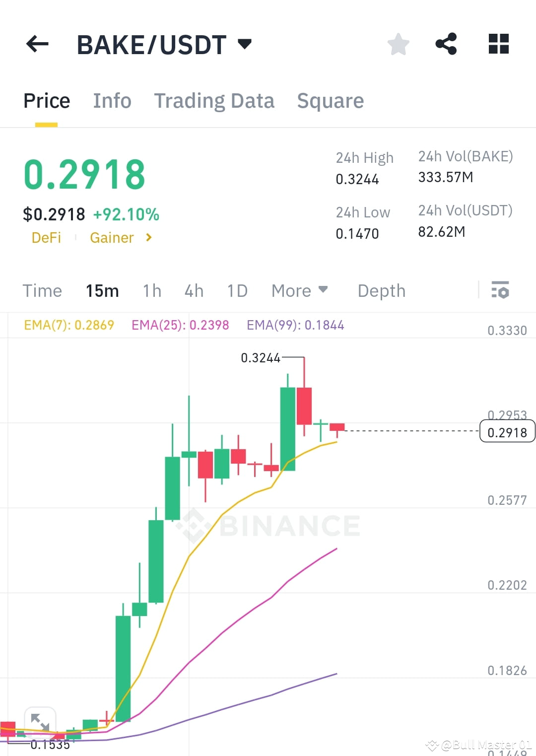The height and width of the screenshot is (756, 536).
Task: Click the current price label 0.2918 on the axis
Action: coord(507,432)
